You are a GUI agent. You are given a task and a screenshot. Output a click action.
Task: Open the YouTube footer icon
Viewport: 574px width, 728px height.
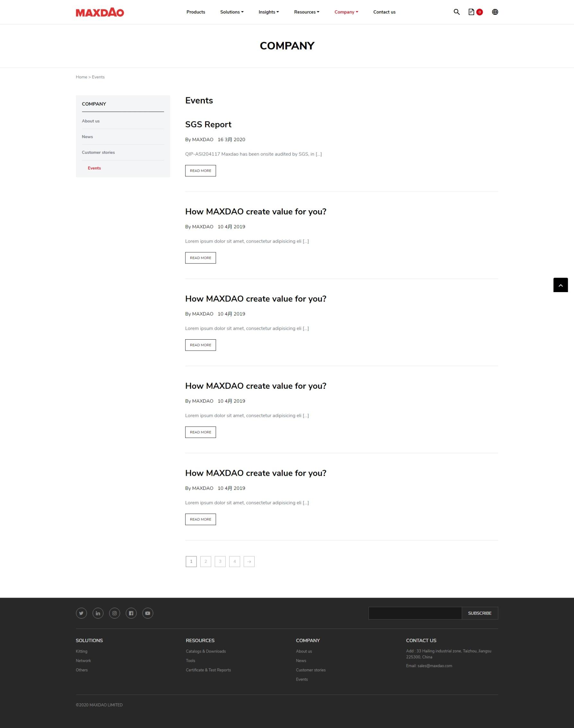(148, 613)
